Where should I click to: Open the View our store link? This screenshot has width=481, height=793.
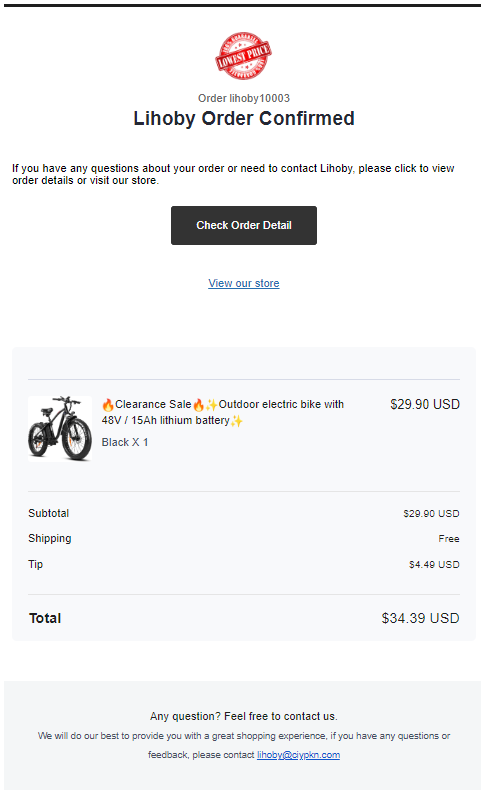tap(244, 283)
